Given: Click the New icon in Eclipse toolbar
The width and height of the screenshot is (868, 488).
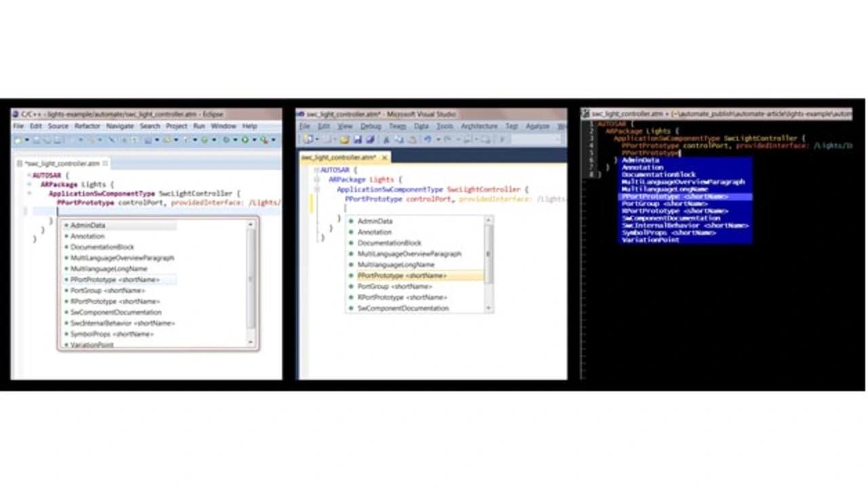Looking at the screenshot, I should (x=20, y=140).
